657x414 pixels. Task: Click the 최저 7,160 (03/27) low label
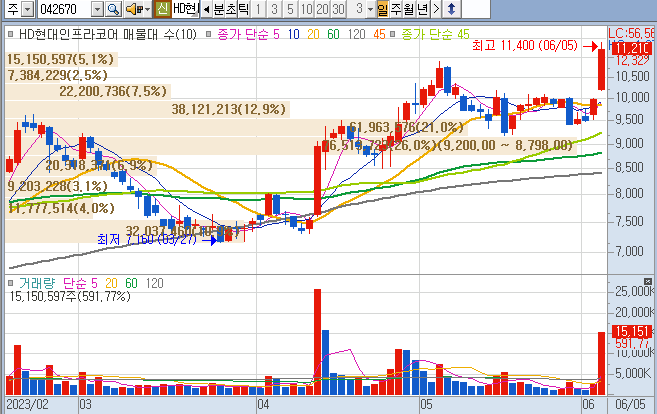147,239
